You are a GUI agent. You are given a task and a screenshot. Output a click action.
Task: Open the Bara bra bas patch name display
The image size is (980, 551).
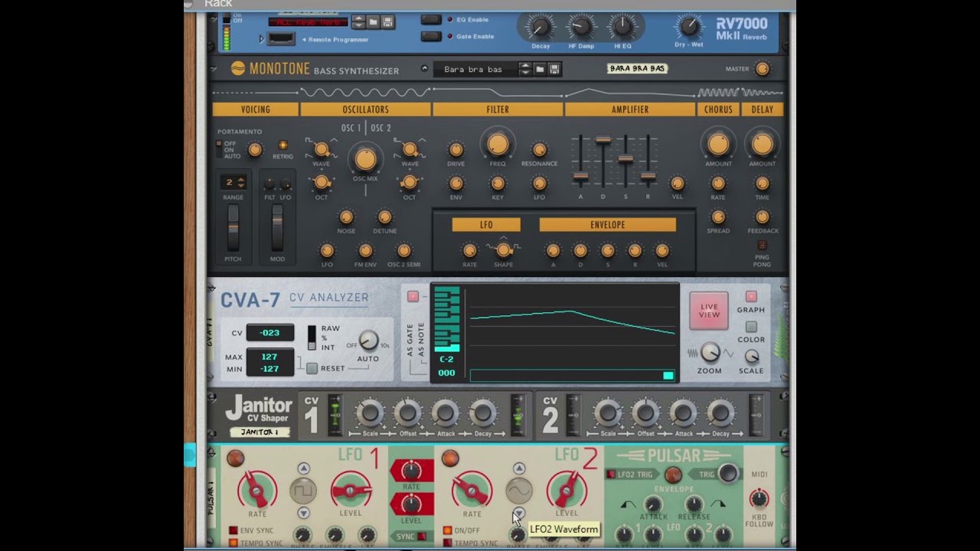[475, 69]
